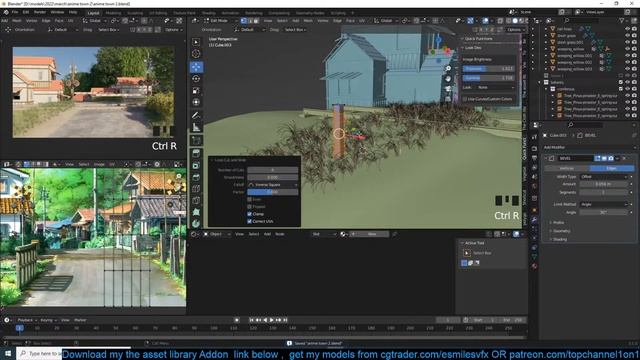Toggle the Correct UVs checkbox
This screenshot has width=640, height=360.
249,221
